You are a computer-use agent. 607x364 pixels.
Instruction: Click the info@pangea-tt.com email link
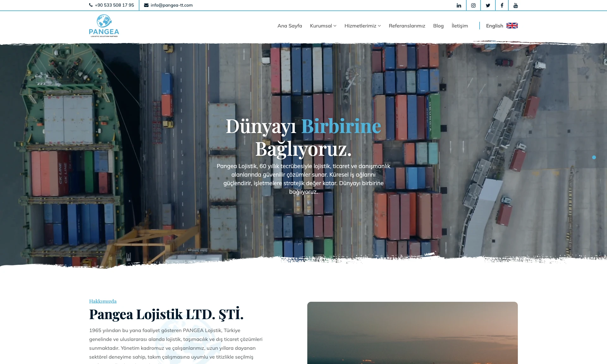[172, 5]
